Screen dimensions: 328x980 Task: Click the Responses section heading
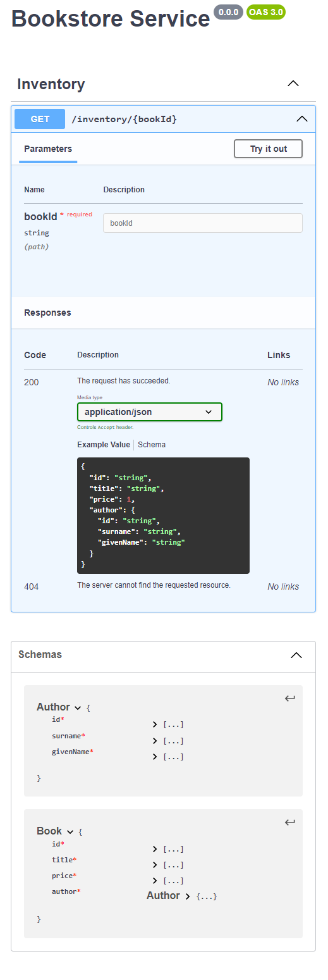pyautogui.click(x=47, y=313)
